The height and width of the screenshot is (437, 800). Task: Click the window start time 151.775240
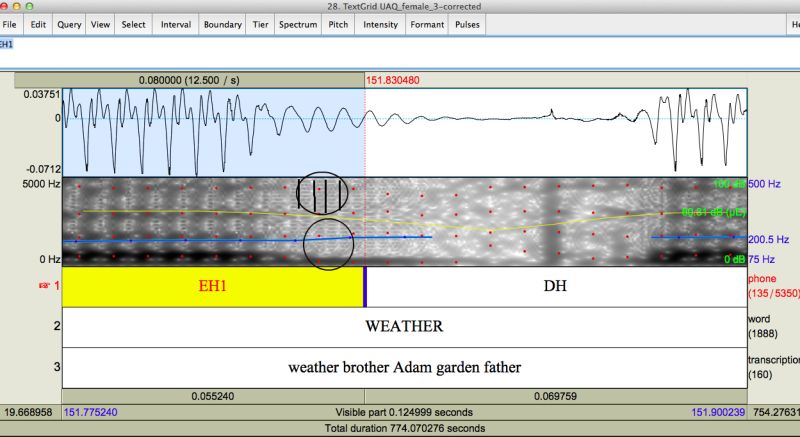(x=90, y=412)
